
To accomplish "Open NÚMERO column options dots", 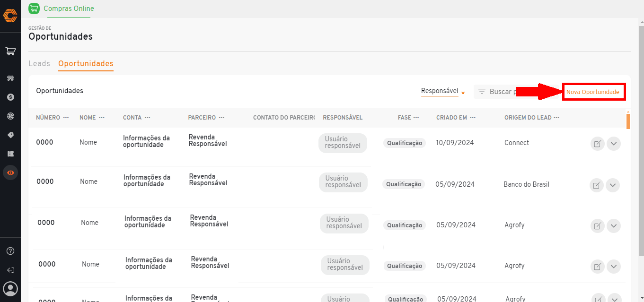I will click(x=66, y=118).
